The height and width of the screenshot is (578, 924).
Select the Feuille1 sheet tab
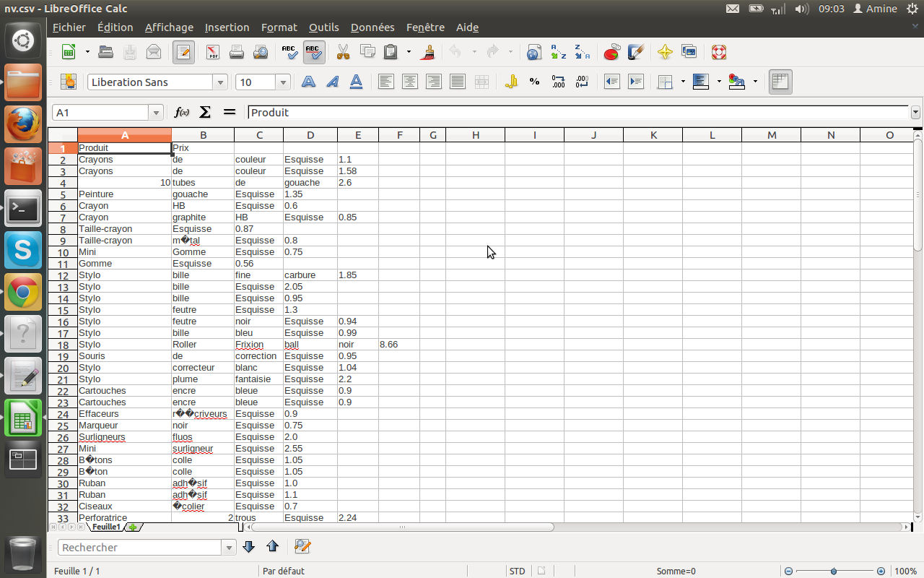pyautogui.click(x=105, y=527)
